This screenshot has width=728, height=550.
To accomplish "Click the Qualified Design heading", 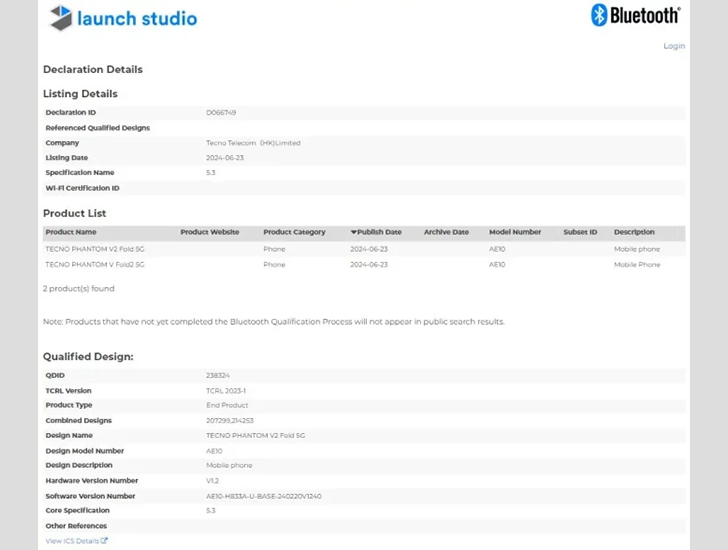I will tap(88, 356).
